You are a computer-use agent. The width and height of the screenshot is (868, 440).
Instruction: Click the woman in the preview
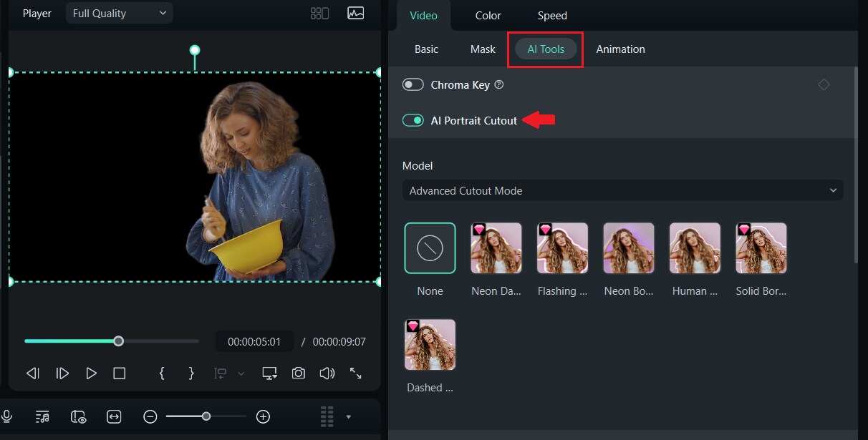(262, 181)
